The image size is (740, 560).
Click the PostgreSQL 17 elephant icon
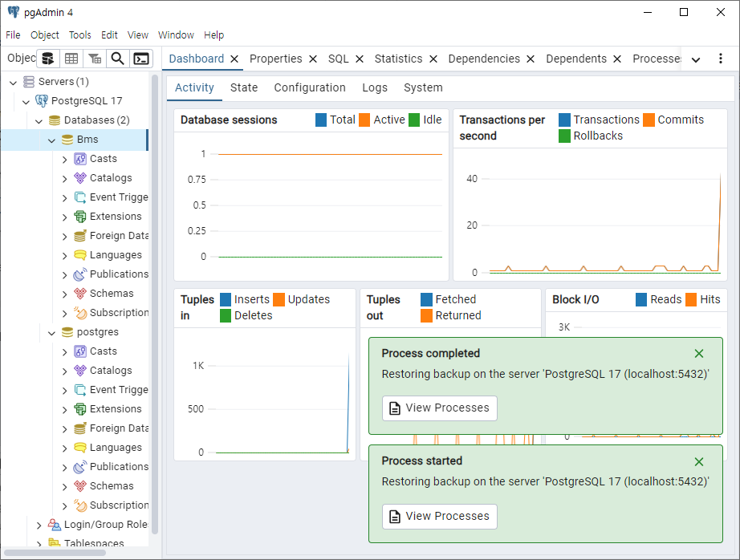tap(42, 101)
